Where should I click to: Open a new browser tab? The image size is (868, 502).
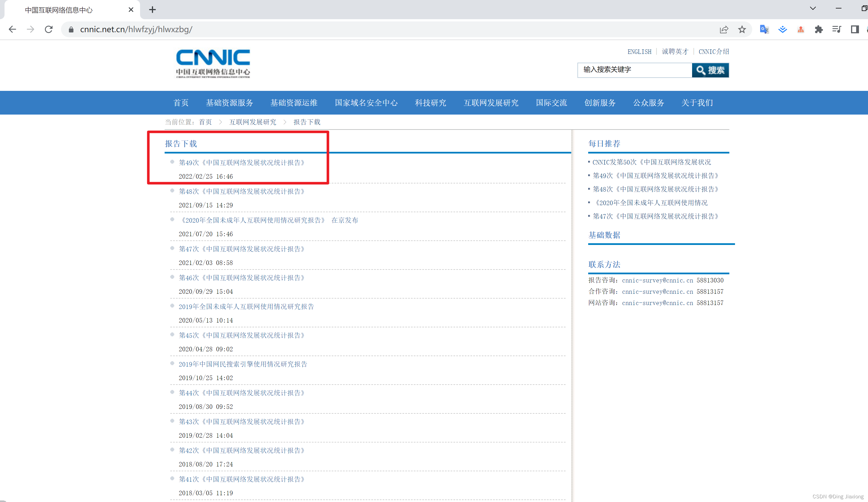coord(152,10)
